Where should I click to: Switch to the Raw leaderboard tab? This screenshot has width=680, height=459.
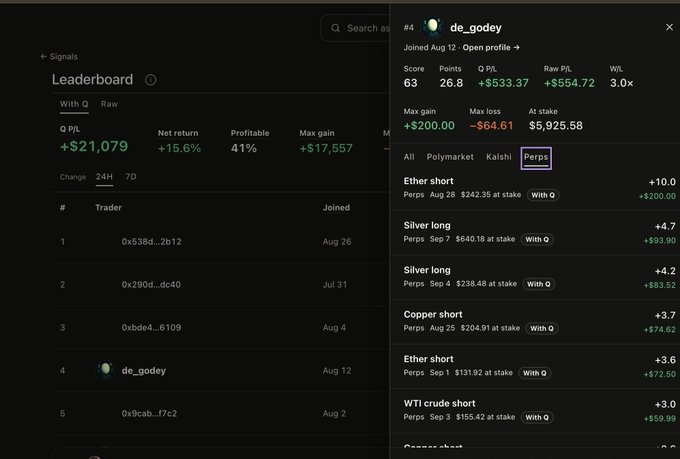(x=109, y=104)
